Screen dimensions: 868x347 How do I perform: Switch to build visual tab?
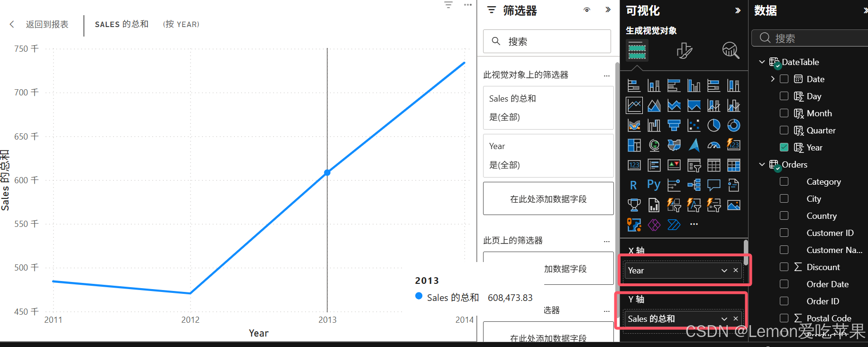tap(637, 50)
